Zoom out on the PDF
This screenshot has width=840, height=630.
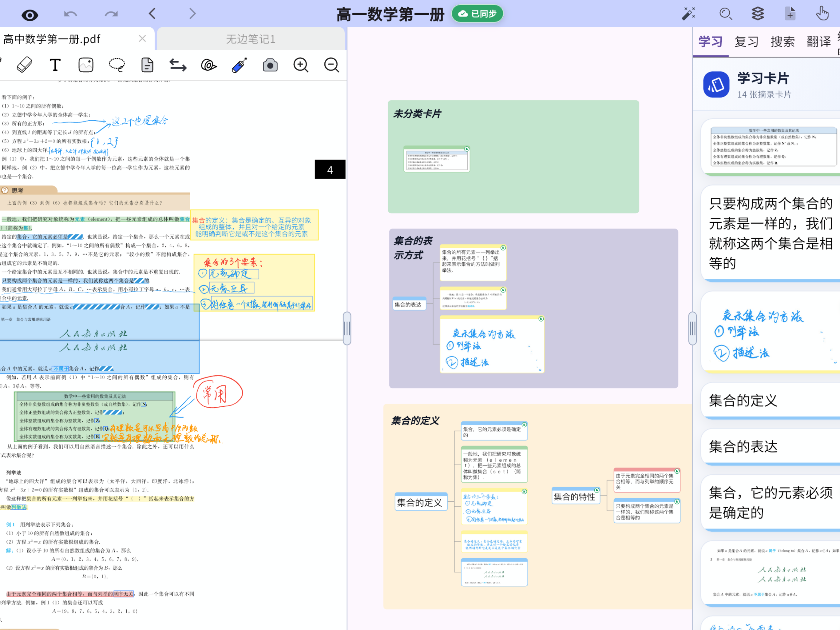pyautogui.click(x=331, y=65)
